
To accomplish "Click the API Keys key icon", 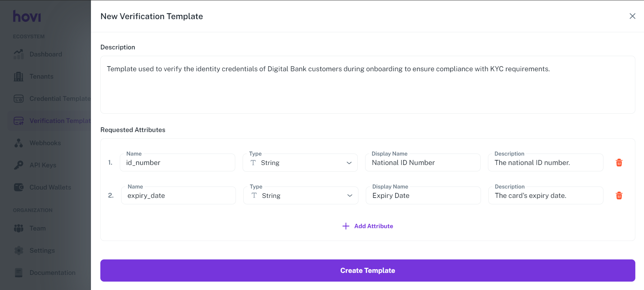I will (x=18, y=165).
